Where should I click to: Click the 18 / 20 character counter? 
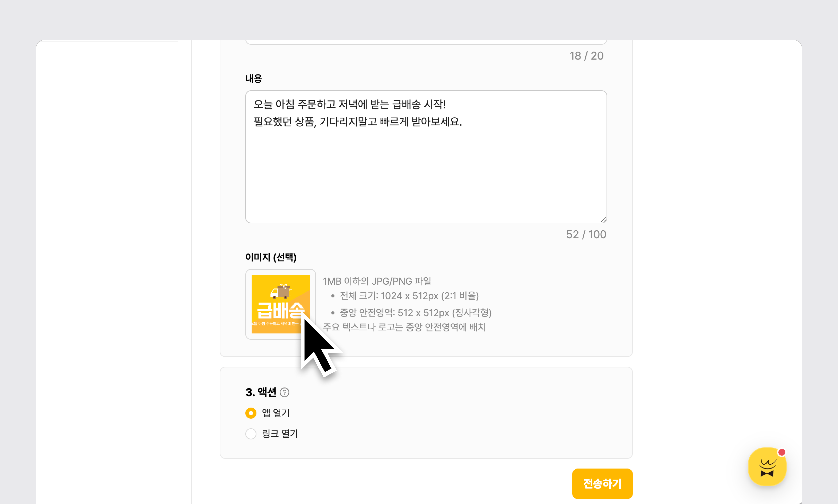click(x=586, y=56)
